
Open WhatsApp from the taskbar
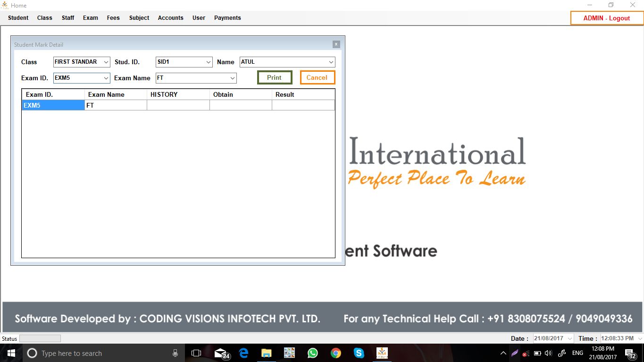[x=312, y=353]
